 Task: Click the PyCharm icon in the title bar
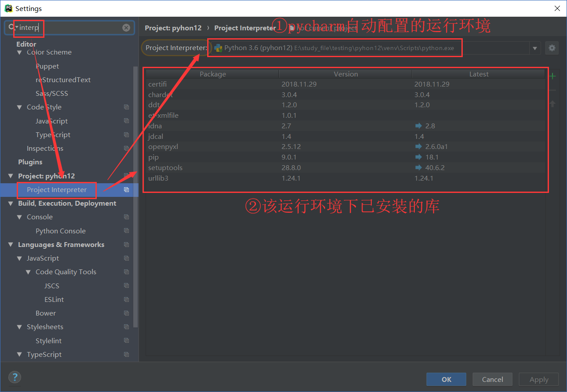(x=8, y=8)
